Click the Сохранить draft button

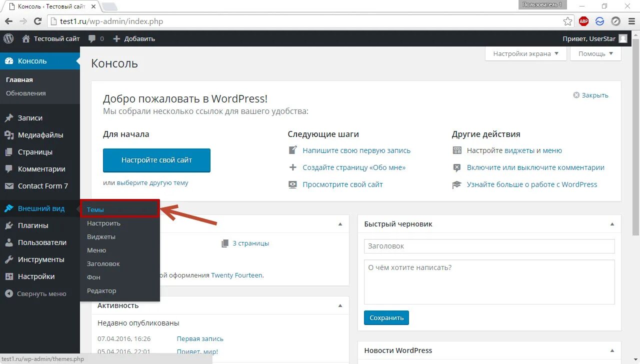coord(386,317)
